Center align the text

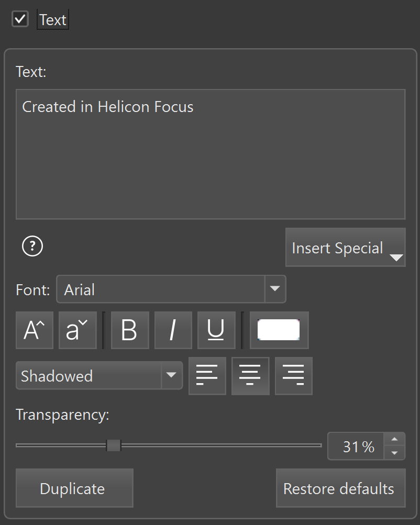tap(250, 376)
